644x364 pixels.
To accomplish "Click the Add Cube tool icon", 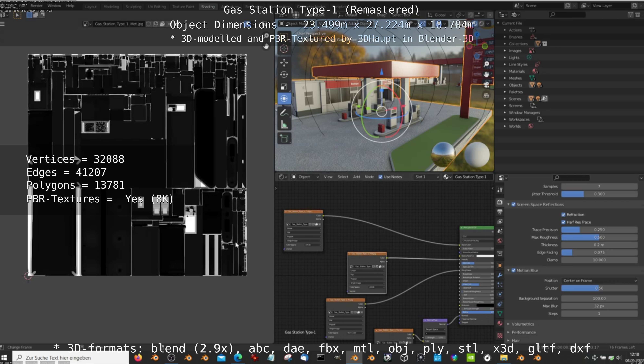I will point(284,138).
